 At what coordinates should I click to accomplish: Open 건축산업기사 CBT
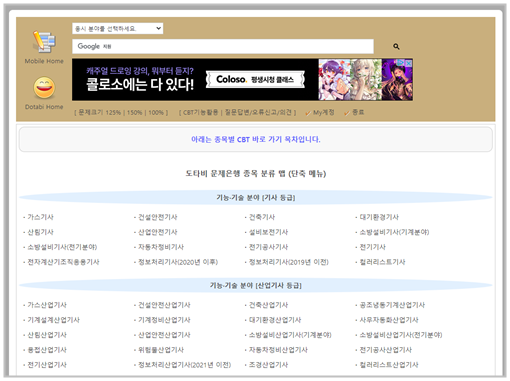[x=268, y=305]
